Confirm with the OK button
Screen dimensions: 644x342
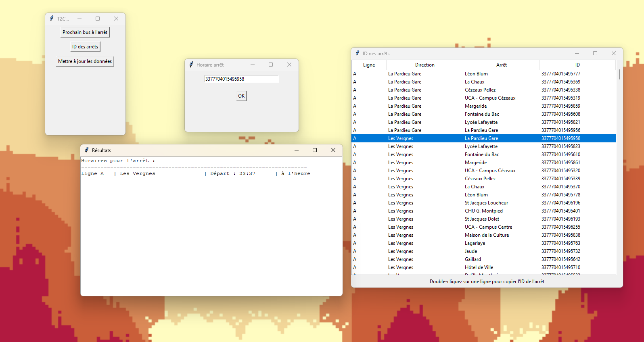coord(241,96)
